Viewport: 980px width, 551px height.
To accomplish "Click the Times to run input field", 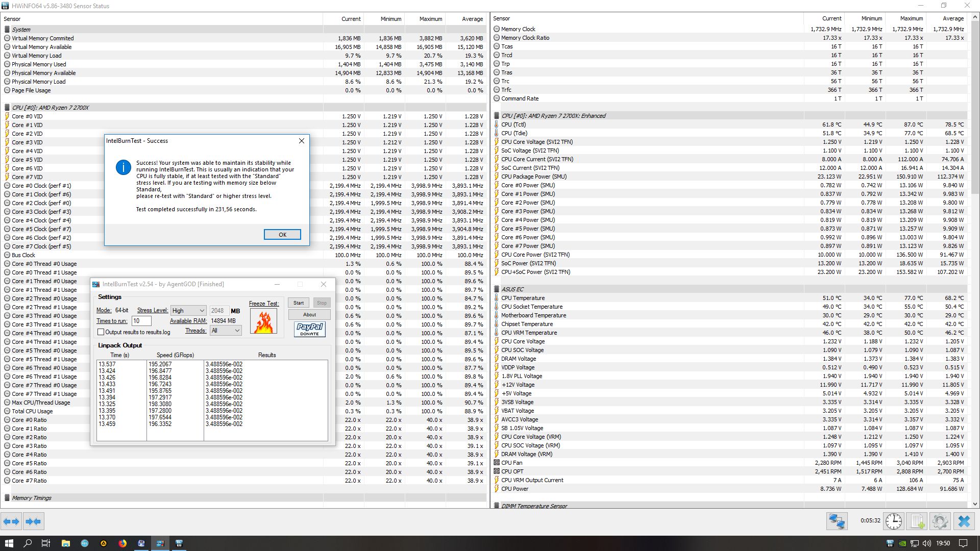I will click(141, 321).
